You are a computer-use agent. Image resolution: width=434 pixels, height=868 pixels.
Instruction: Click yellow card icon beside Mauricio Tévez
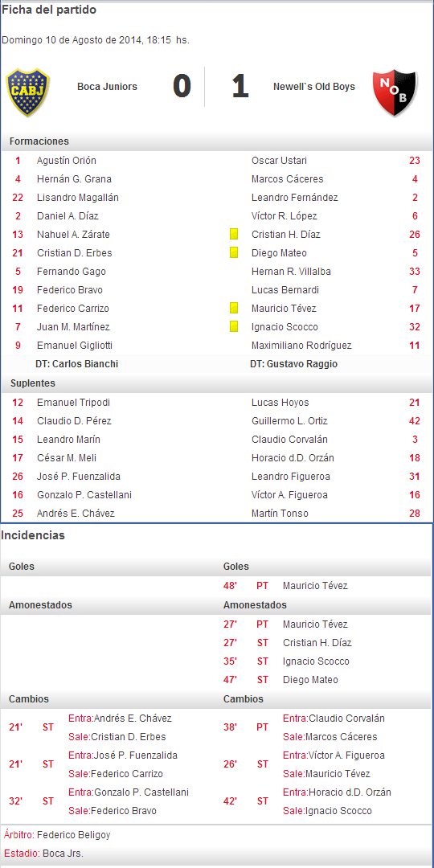(234, 309)
